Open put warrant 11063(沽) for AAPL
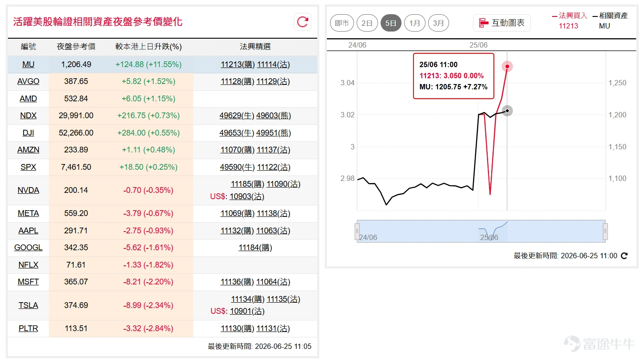This screenshot has height=360, width=644. (274, 231)
